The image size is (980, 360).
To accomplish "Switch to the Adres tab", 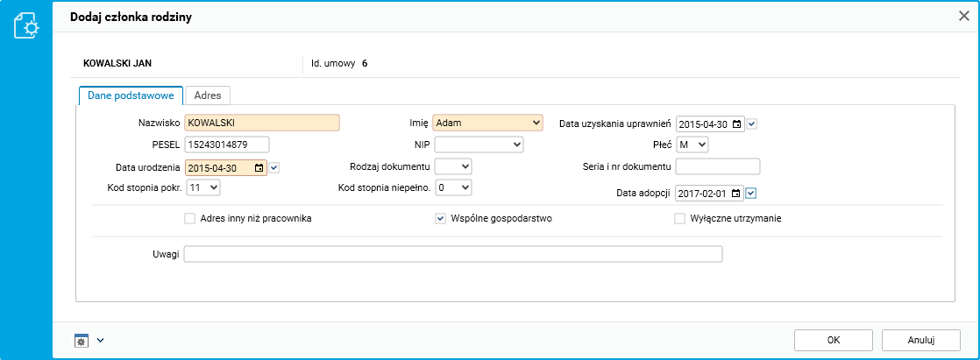I will (x=208, y=95).
